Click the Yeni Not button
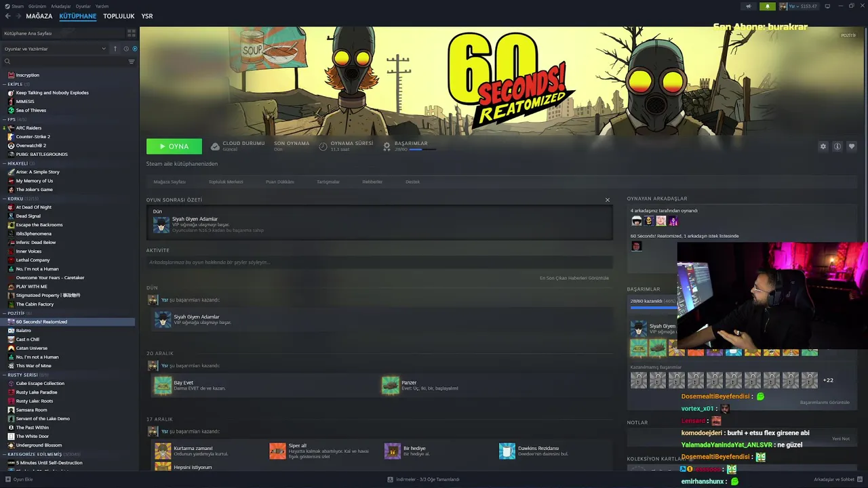This screenshot has height=488, width=868. [x=841, y=439]
